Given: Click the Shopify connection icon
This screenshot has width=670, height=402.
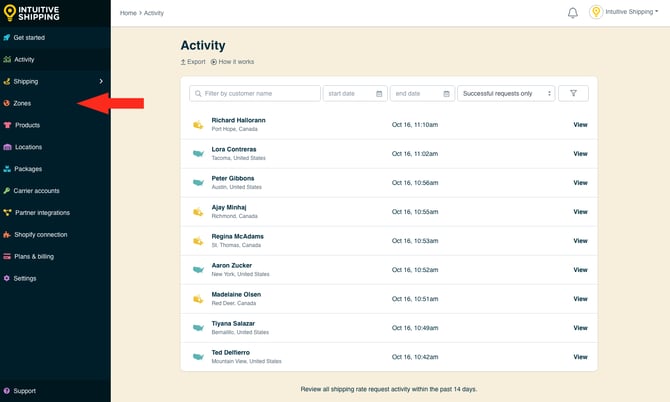Looking at the screenshot, I should click(7, 235).
